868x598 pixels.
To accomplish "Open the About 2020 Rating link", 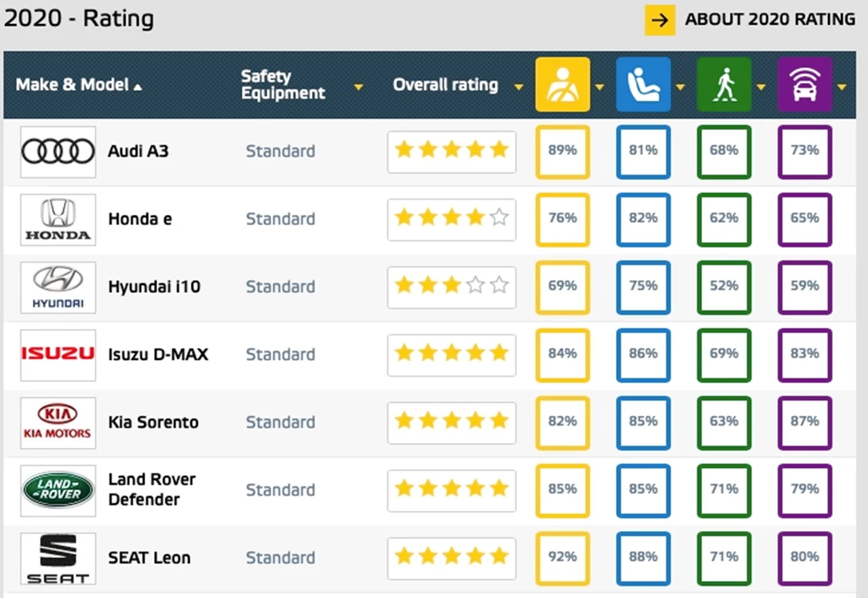I will (x=769, y=20).
